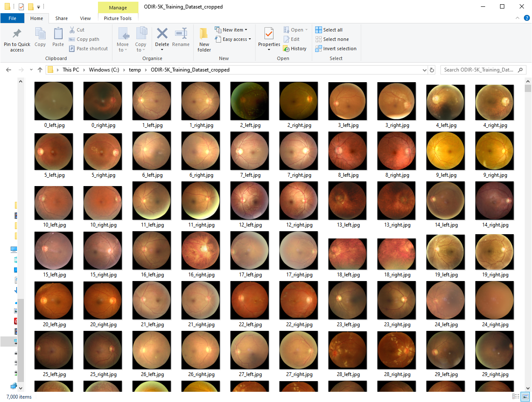The width and height of the screenshot is (532, 402).
Task: Select the 28_right.jpg thumbnail
Action: 397,350
